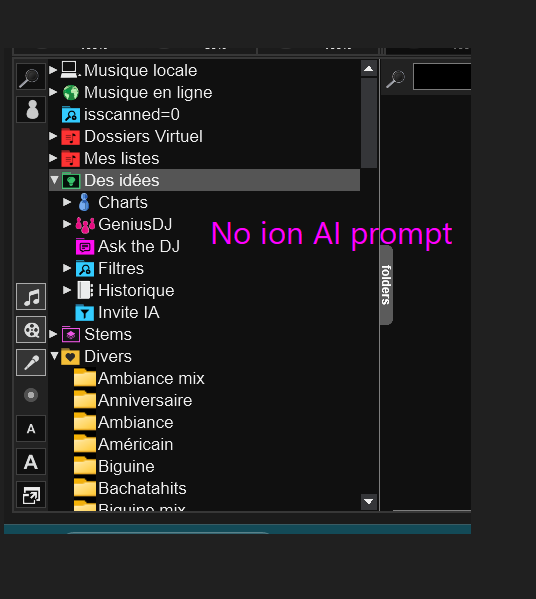Select the large letter A font-size icon
The width and height of the screenshot is (536, 599).
click(31, 462)
